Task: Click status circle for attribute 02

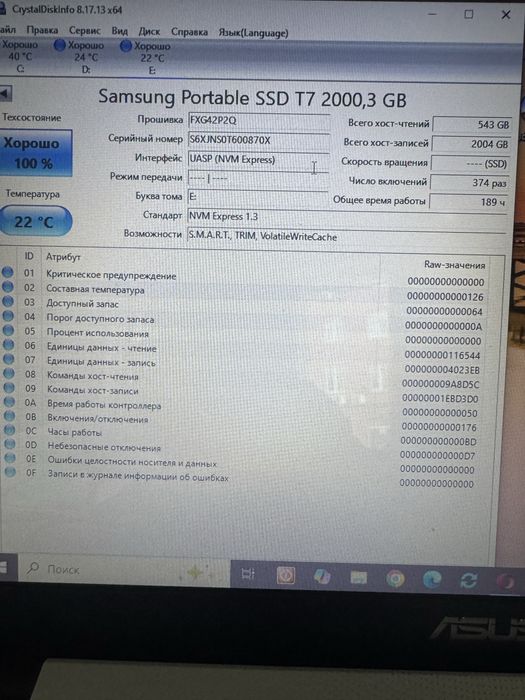Action: [x=8, y=287]
